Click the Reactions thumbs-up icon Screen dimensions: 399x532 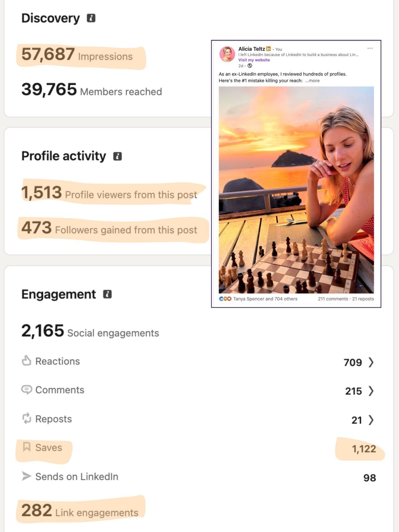click(x=26, y=360)
